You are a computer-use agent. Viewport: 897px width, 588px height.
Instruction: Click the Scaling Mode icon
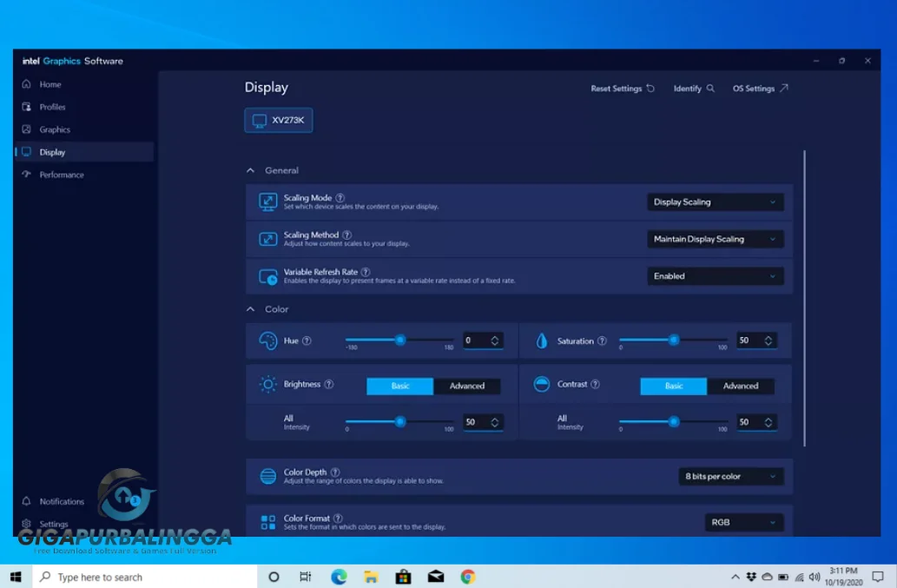click(x=267, y=202)
